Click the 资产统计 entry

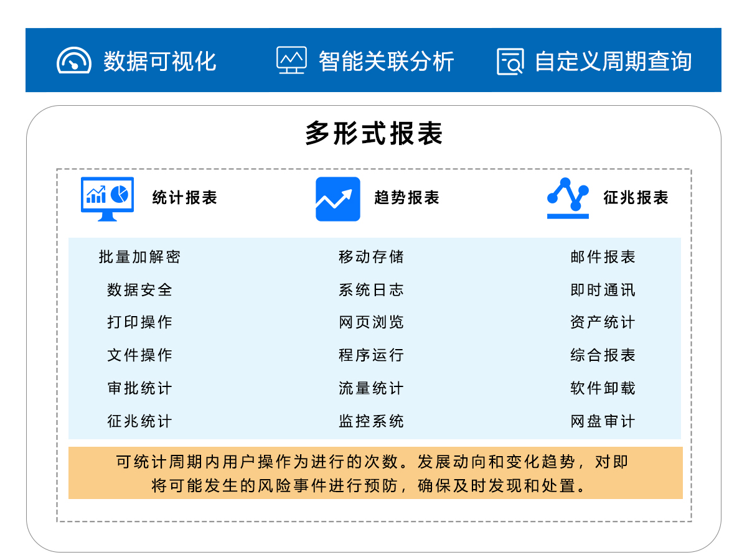pyautogui.click(x=603, y=322)
